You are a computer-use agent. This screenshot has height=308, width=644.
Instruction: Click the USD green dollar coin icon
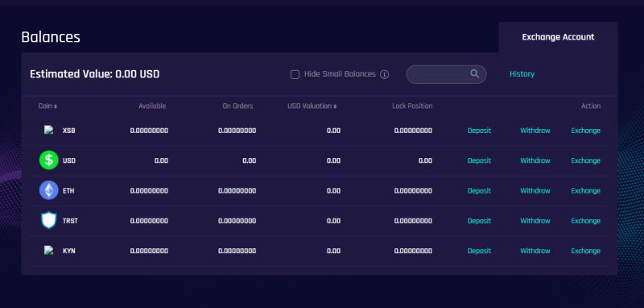49,160
